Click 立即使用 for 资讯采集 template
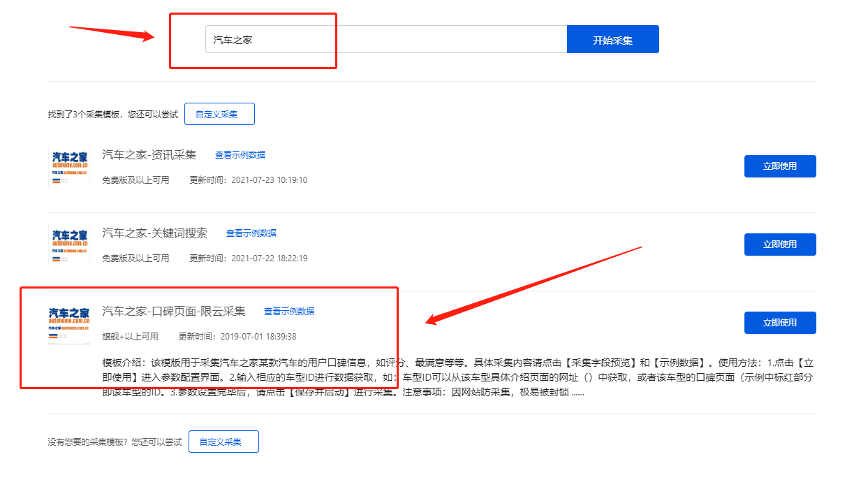 click(x=780, y=166)
